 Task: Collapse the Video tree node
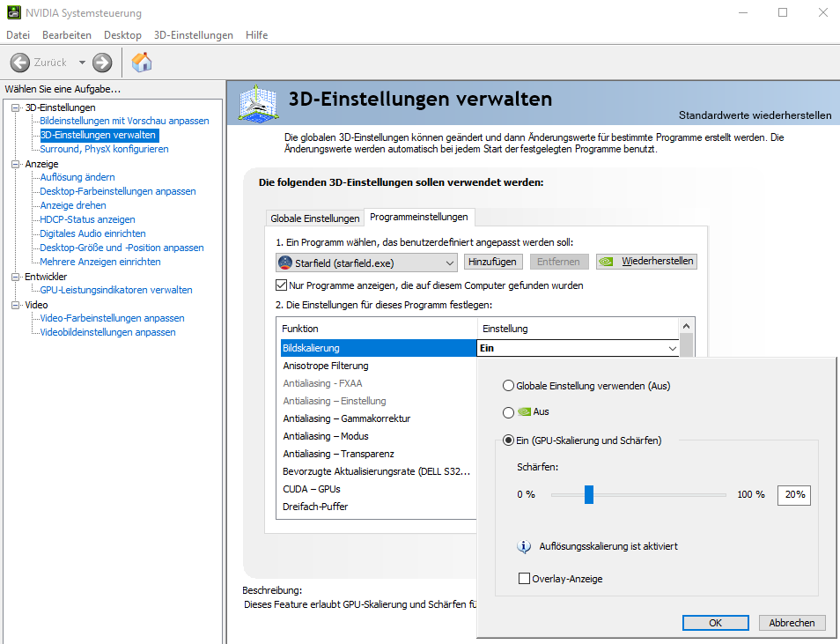[16, 305]
